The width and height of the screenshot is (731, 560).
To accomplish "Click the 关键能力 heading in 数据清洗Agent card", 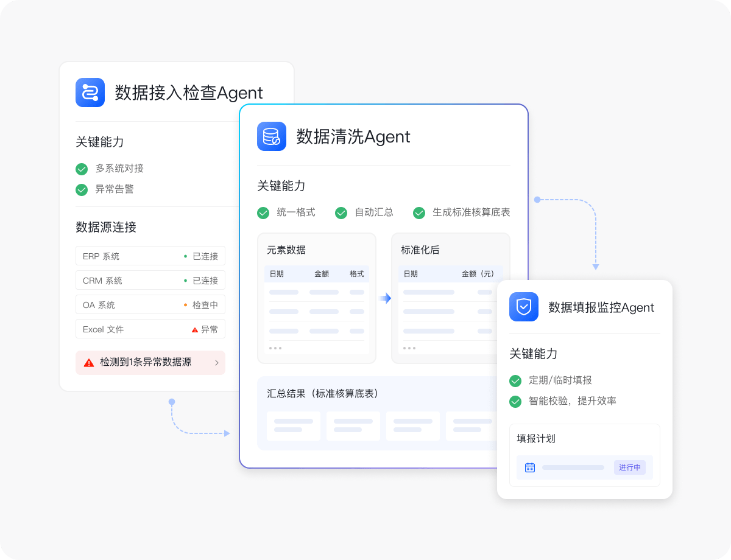I will 281,186.
